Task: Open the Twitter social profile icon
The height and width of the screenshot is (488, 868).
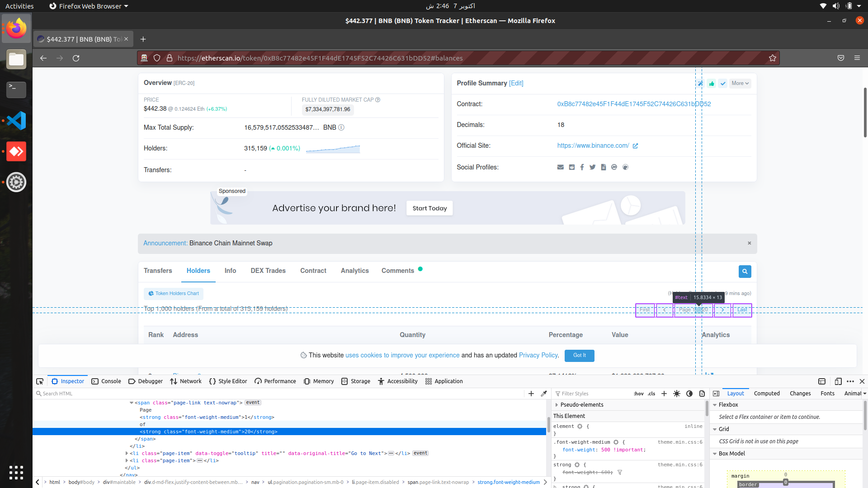Action: point(593,167)
